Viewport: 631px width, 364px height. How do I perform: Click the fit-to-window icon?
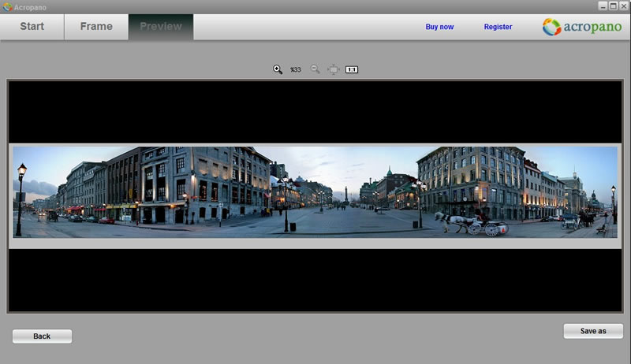(334, 69)
